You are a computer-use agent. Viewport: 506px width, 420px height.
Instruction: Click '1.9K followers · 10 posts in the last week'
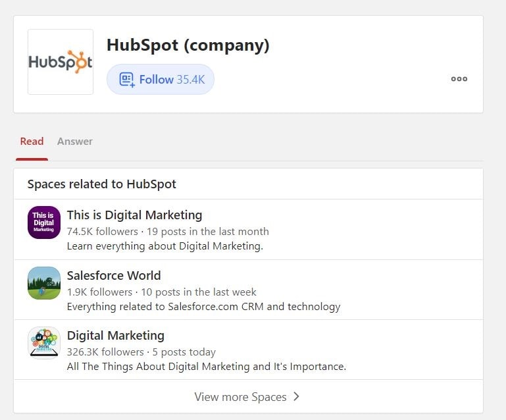point(161,292)
